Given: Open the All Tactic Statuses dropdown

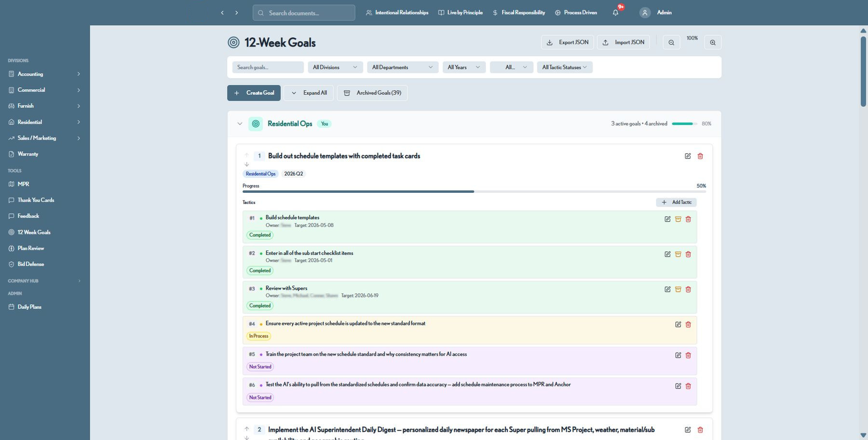Looking at the screenshot, I should 565,67.
